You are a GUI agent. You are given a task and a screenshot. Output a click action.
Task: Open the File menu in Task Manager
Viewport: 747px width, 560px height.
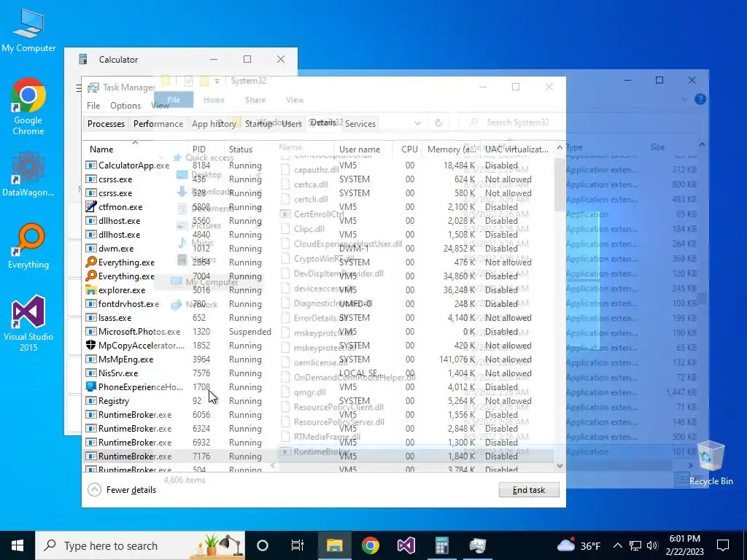(x=93, y=105)
